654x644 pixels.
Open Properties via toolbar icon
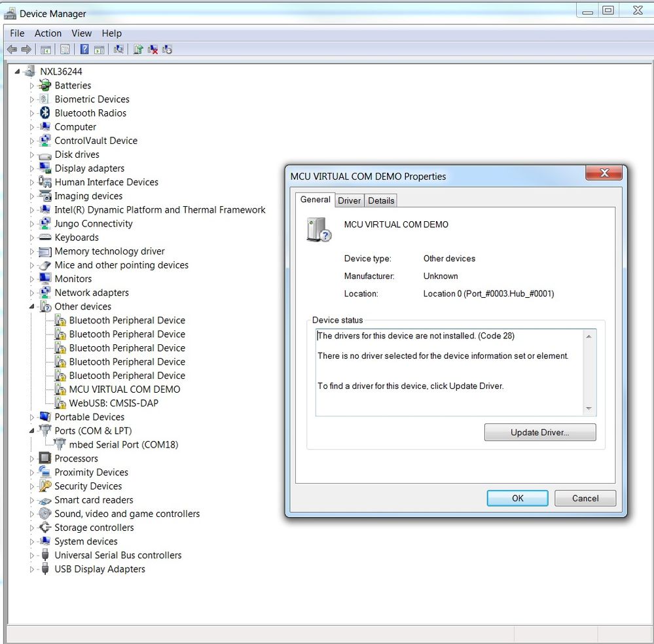point(65,50)
